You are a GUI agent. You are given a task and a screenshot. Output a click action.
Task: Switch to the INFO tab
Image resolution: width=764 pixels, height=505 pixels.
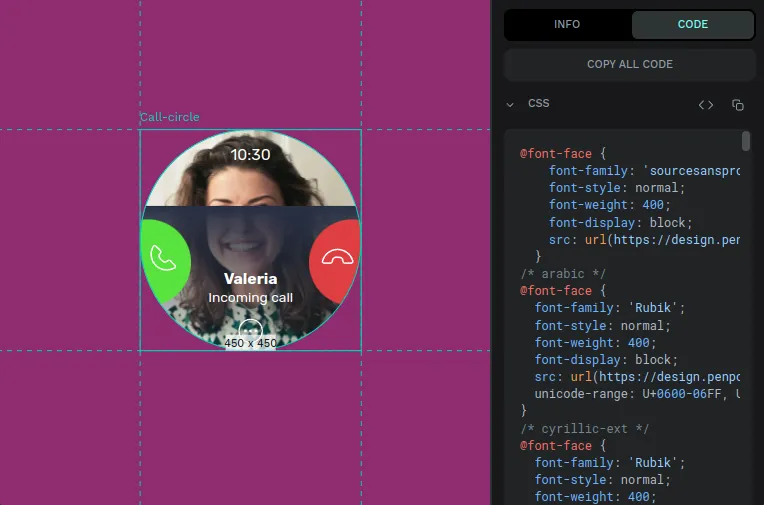(x=567, y=25)
